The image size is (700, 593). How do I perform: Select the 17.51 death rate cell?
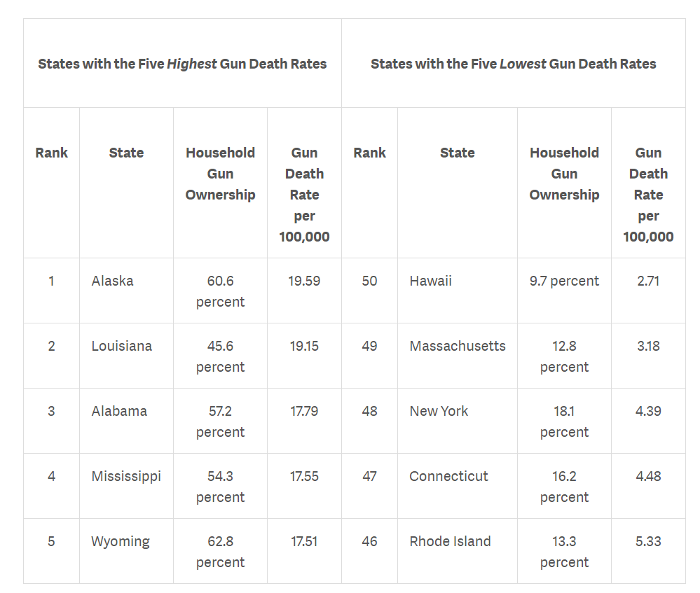pos(305,551)
